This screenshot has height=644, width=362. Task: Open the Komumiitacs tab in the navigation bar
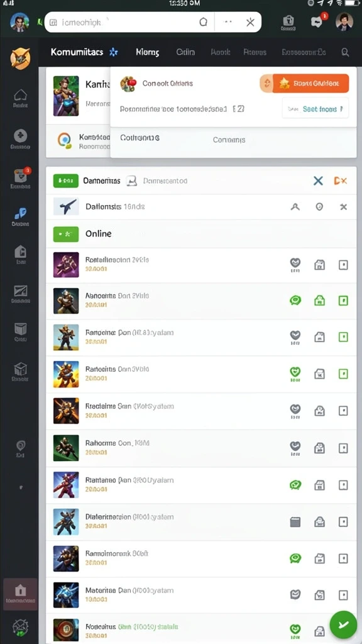[77, 52]
